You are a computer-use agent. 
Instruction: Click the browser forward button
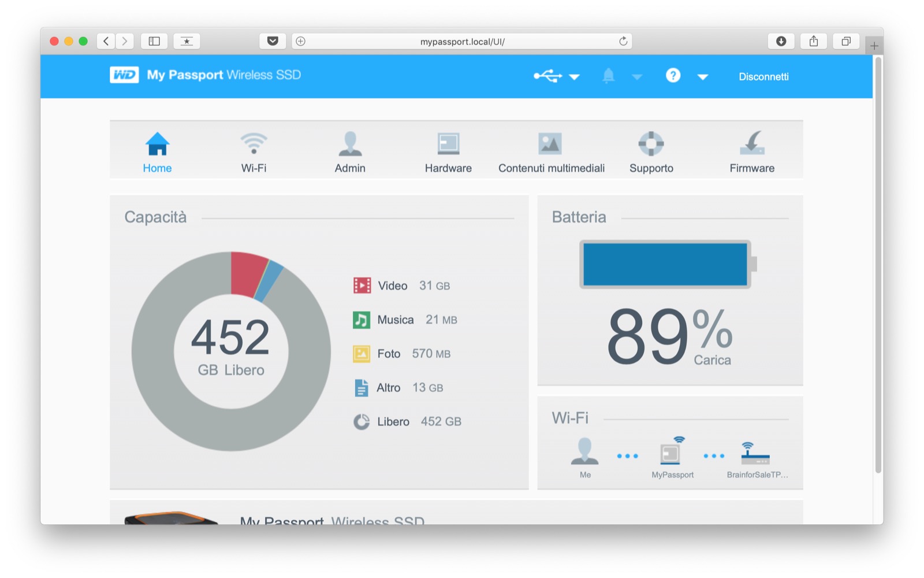click(x=125, y=41)
